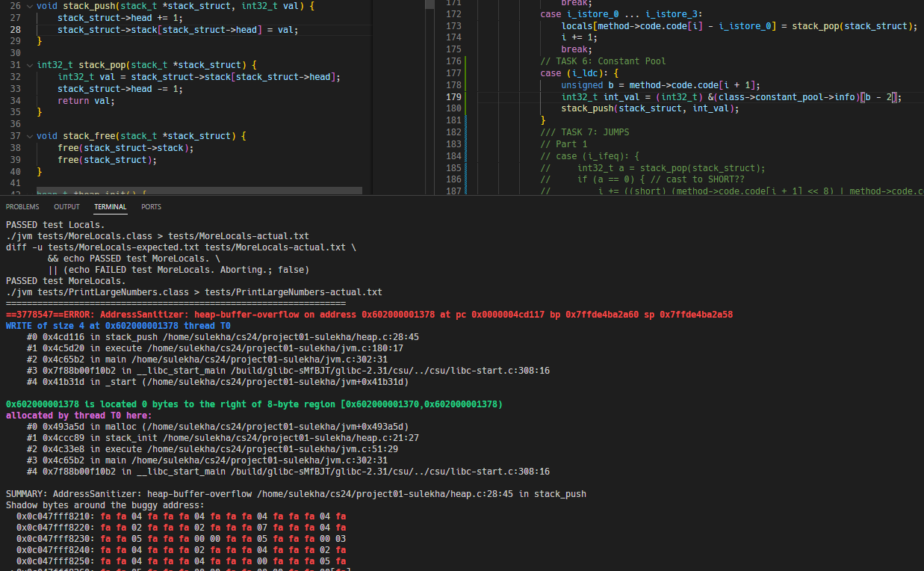Fold the stack_free function at line 37
Image resolution: width=924 pixels, height=571 pixels.
29,136
